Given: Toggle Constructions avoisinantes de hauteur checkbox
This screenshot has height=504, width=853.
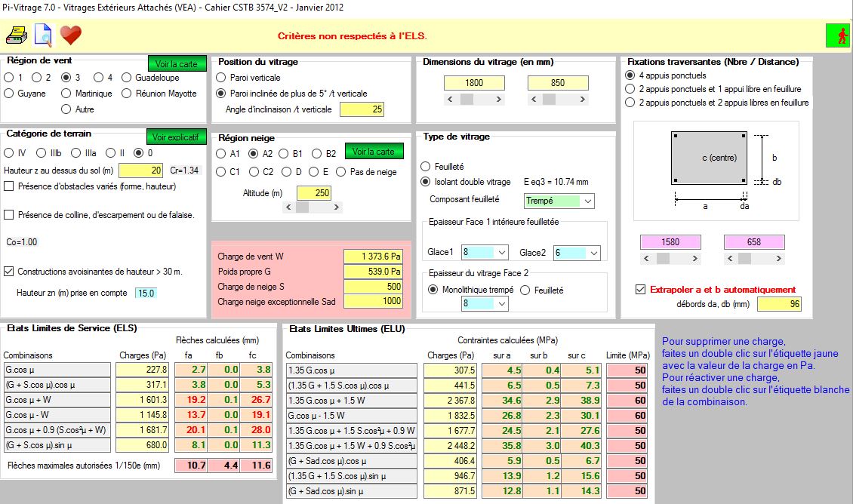Looking at the screenshot, I should [9, 272].
